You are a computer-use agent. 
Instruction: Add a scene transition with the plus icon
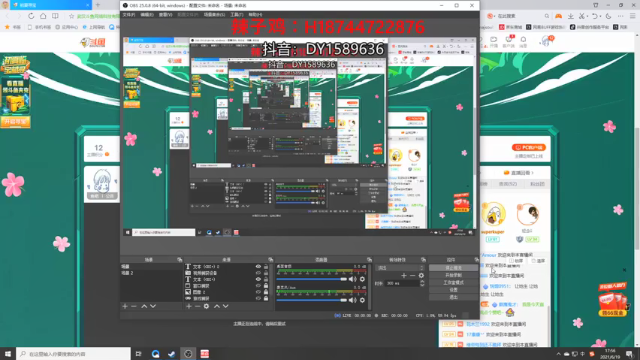pos(404,276)
